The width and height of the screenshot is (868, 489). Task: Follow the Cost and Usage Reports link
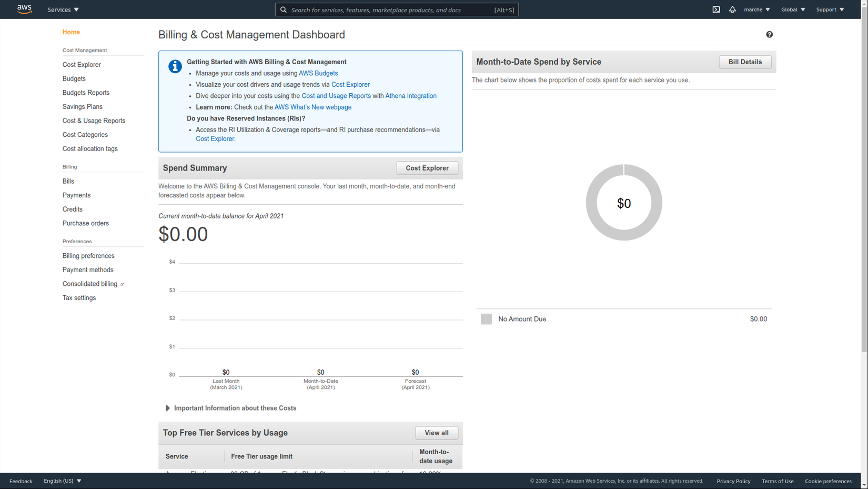coord(336,96)
